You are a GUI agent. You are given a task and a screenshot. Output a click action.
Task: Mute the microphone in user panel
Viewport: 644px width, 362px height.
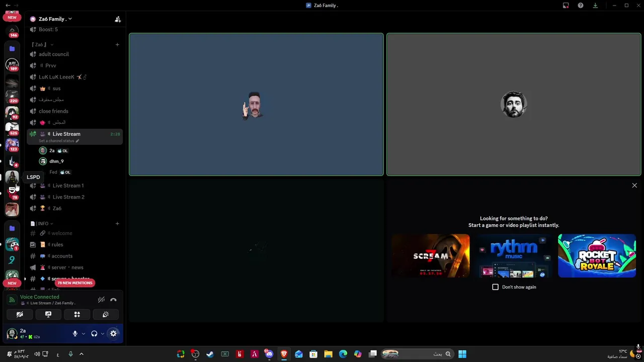point(75,333)
